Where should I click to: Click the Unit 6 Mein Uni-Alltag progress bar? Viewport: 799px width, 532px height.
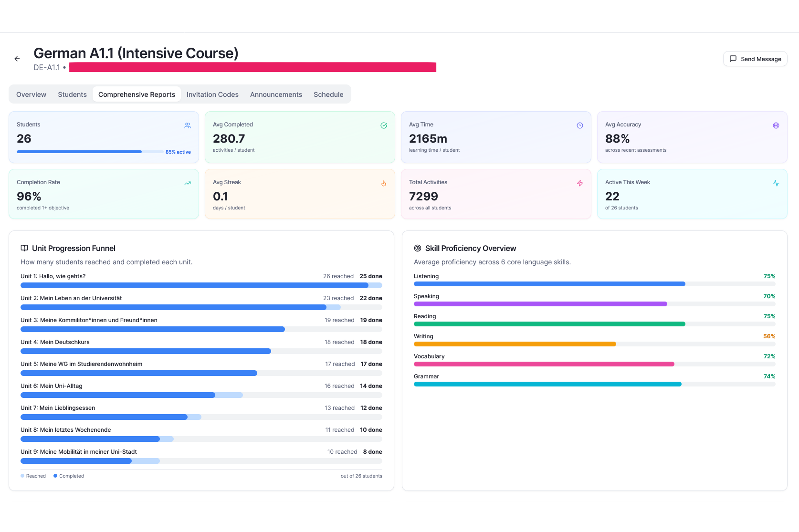pos(201,395)
